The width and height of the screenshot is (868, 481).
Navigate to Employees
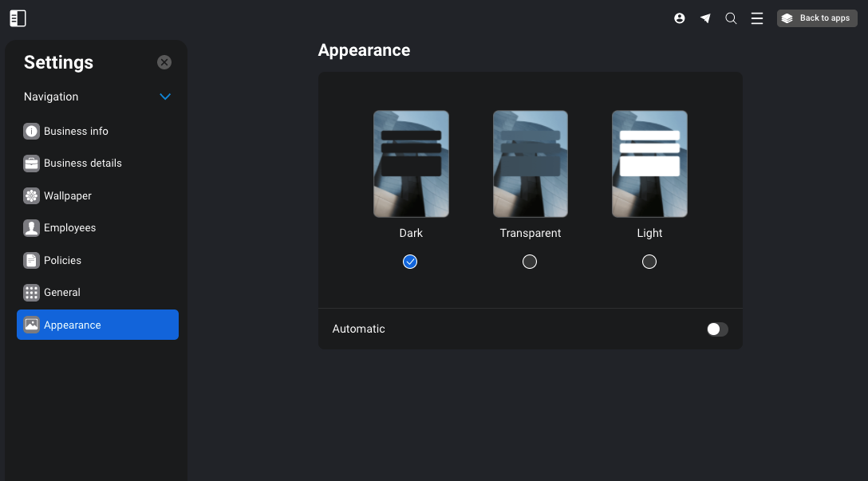(x=97, y=228)
